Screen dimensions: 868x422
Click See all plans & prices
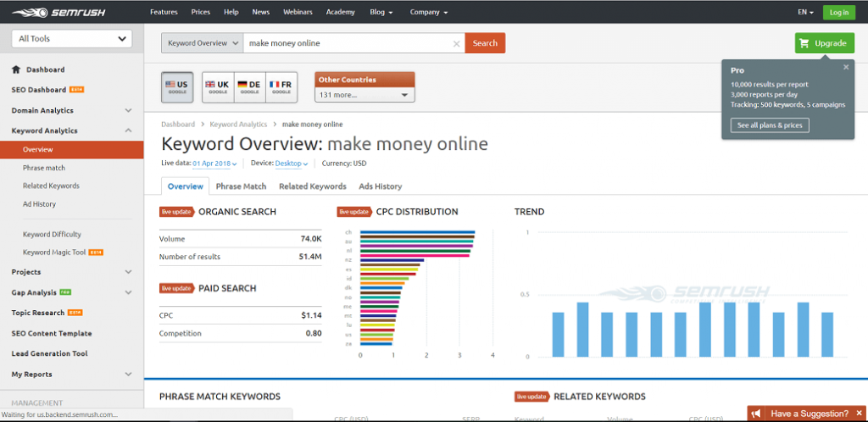point(770,125)
